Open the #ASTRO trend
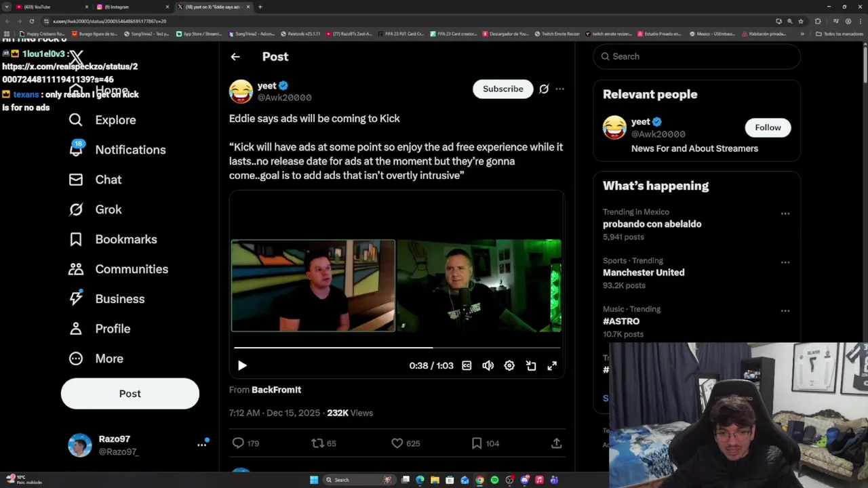Image resolution: width=868 pixels, height=488 pixels. [621, 321]
